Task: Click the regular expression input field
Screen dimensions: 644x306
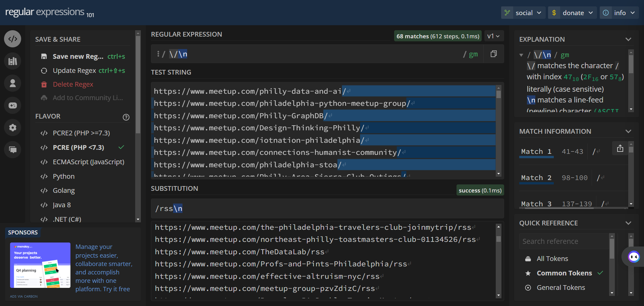Action: point(312,54)
